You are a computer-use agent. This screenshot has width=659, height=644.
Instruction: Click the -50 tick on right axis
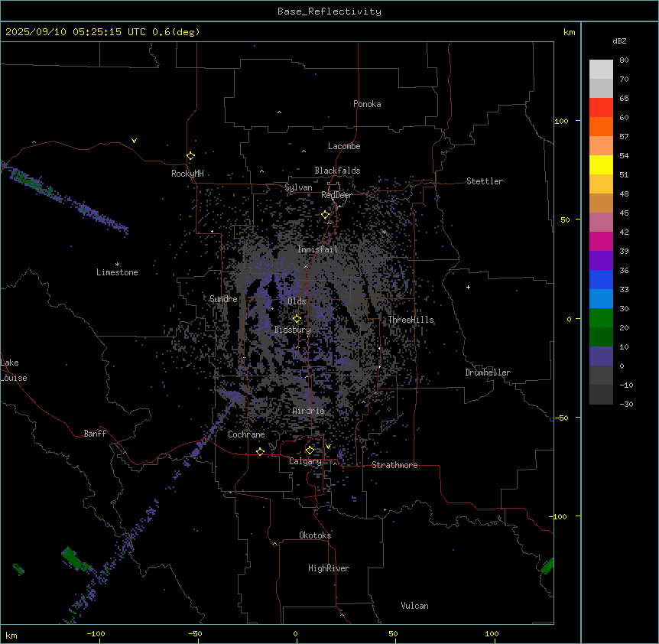pyautogui.click(x=561, y=418)
